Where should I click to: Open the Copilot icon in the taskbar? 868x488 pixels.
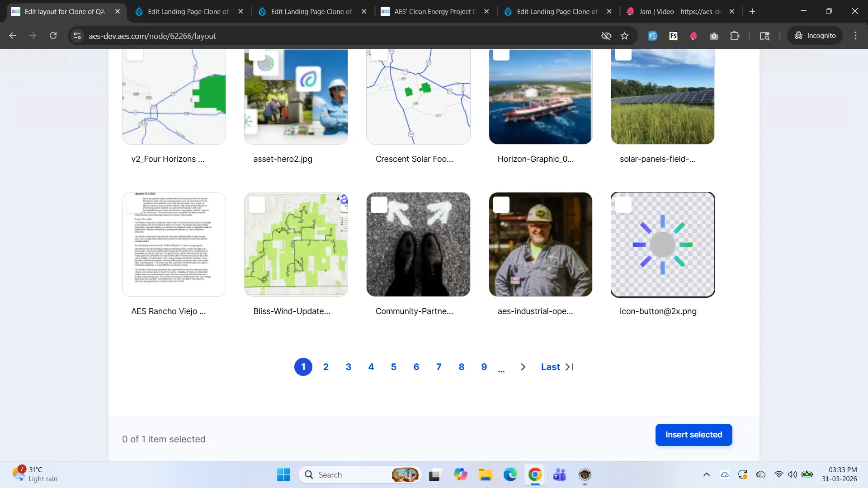(x=460, y=475)
